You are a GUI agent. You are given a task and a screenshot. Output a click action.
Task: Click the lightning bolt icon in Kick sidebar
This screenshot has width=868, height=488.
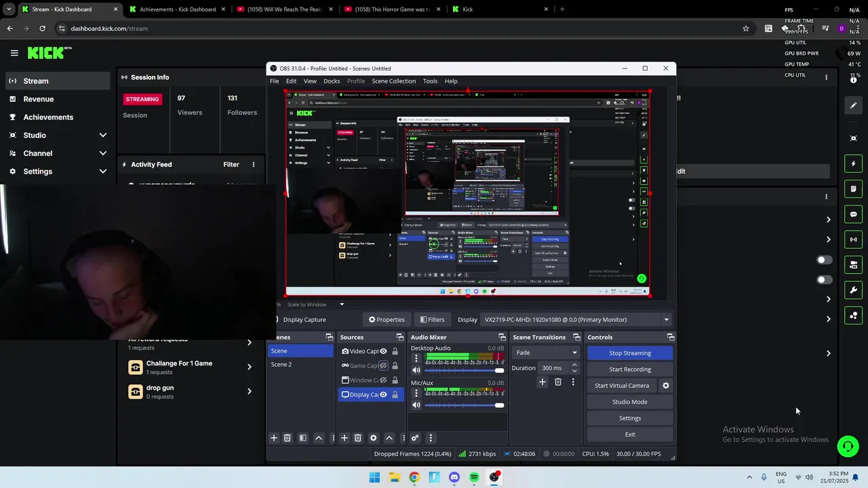click(853, 163)
